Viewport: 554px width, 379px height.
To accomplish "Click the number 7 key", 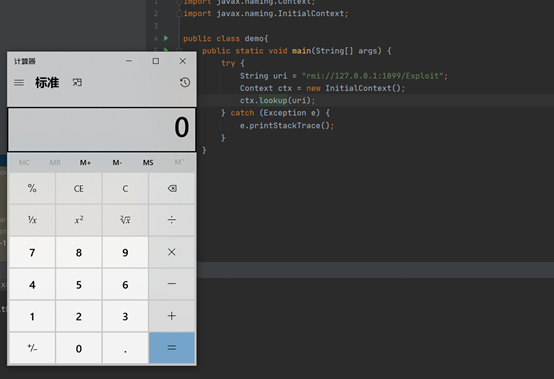I will [32, 252].
